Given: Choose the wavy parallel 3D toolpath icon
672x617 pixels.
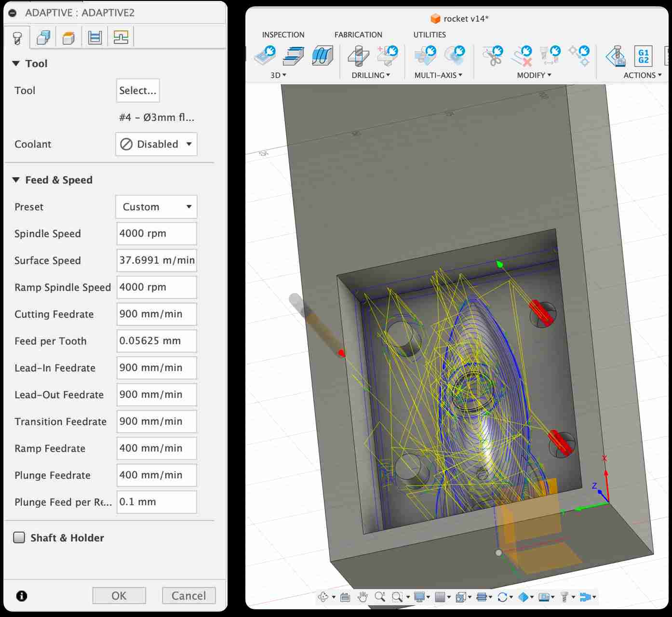Looking at the screenshot, I should pos(323,56).
